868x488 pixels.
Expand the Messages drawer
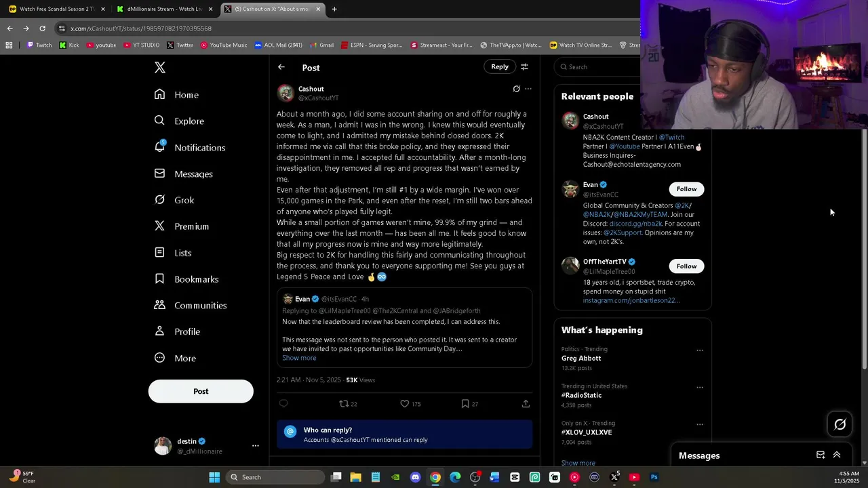tap(837, 455)
